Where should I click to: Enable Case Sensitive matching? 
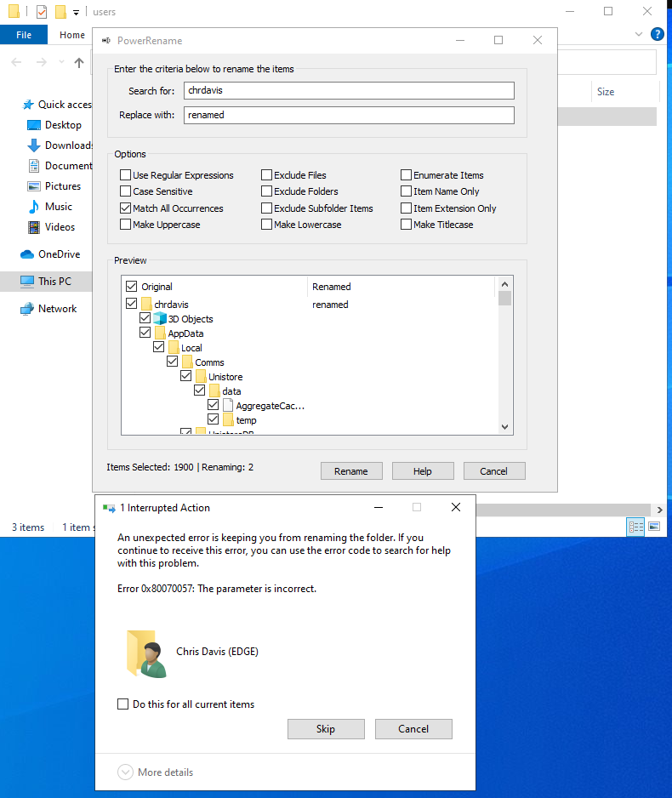[125, 191]
